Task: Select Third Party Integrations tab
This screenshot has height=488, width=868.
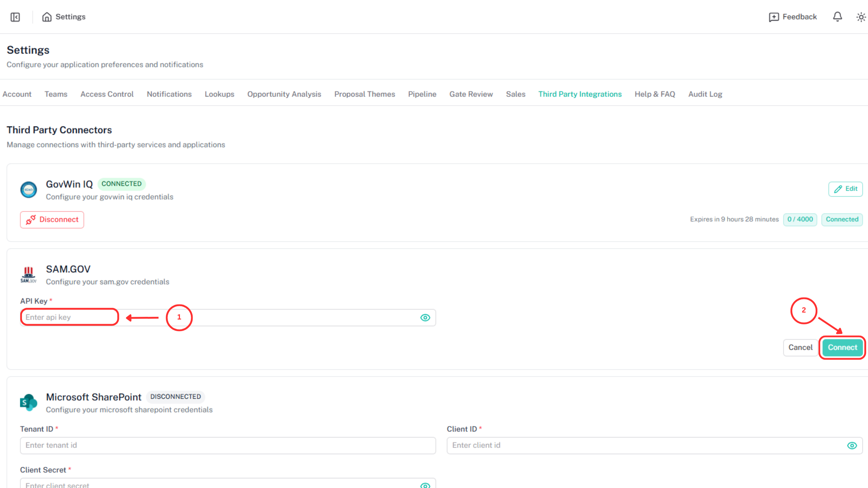Action: pos(580,94)
